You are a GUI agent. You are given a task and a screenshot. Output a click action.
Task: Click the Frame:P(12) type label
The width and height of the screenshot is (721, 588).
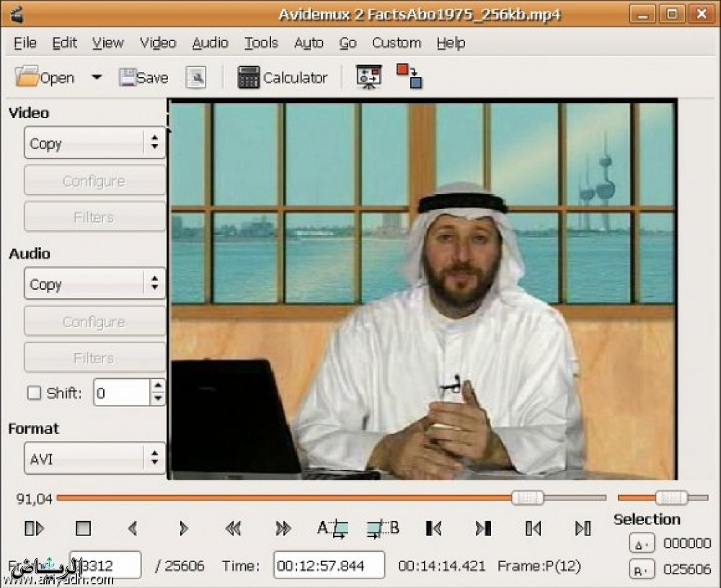tap(539, 566)
